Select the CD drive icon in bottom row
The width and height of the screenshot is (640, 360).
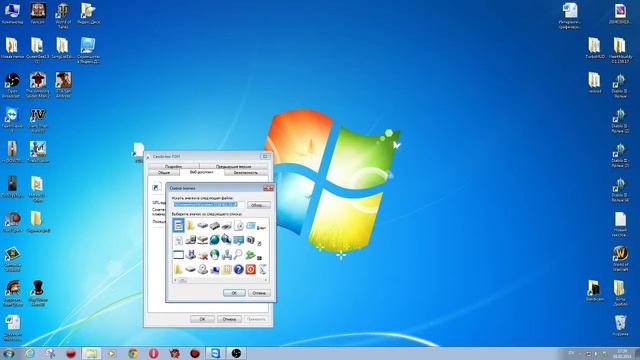202,269
